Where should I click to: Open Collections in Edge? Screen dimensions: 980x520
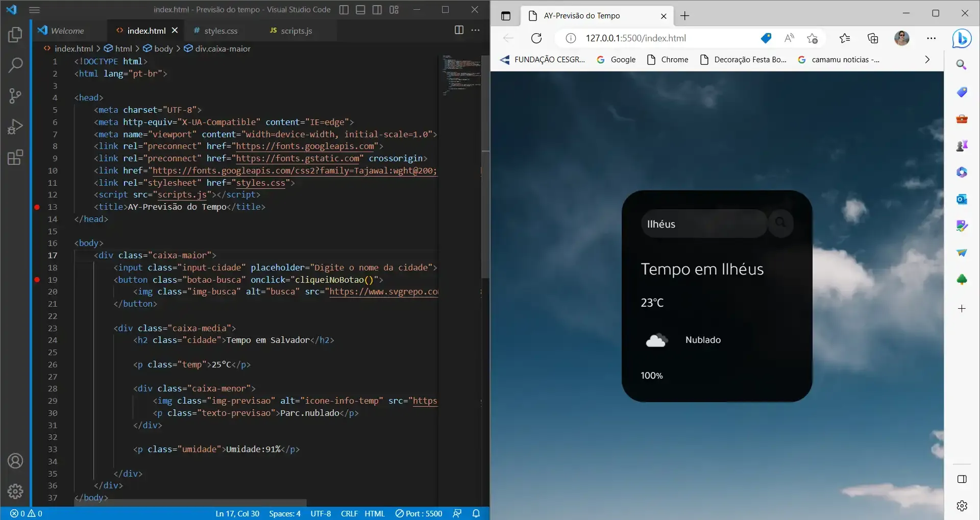pos(873,38)
